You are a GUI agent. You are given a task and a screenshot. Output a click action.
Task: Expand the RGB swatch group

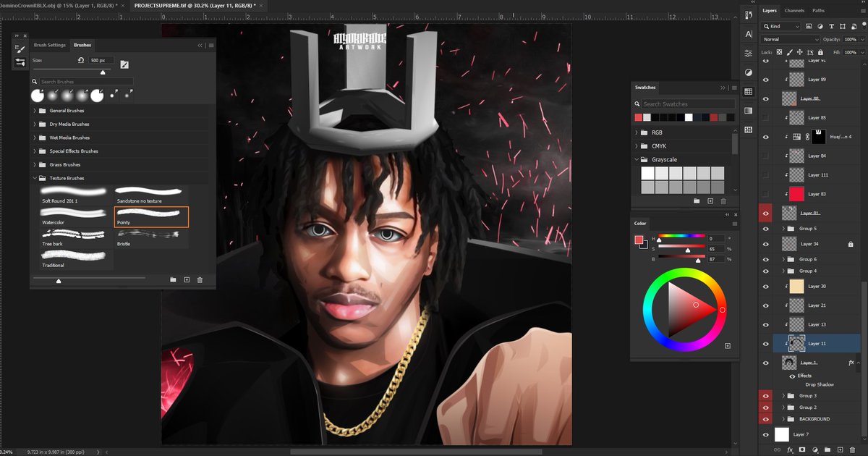[x=637, y=132]
